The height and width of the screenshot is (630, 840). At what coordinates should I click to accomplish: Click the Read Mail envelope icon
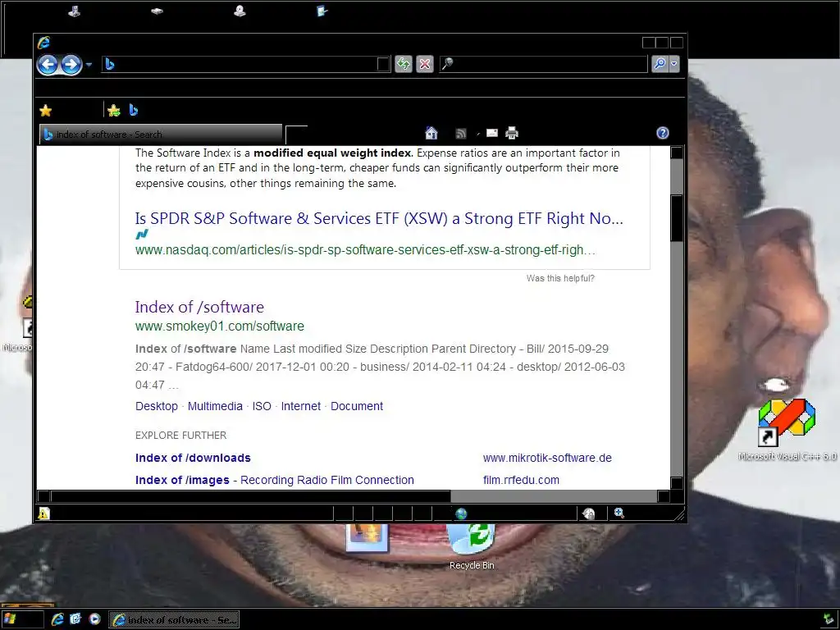click(492, 133)
